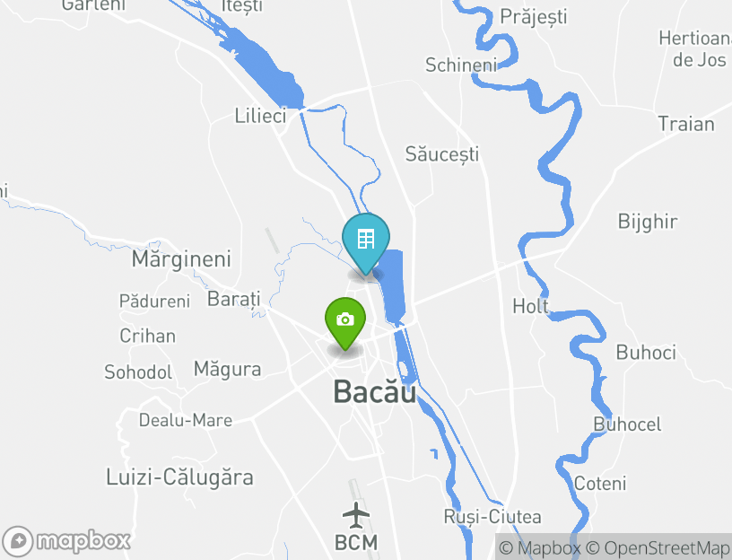Open the © Mapbox attribution link
The height and width of the screenshot is (560, 732).
(x=540, y=547)
